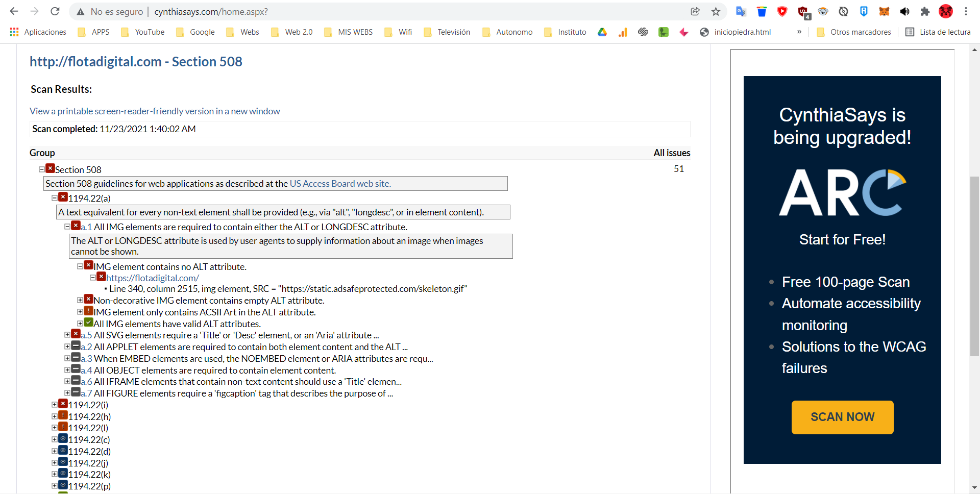Open the Web 2.0 bookmark folder
This screenshot has width=980, height=494.
(x=292, y=32)
